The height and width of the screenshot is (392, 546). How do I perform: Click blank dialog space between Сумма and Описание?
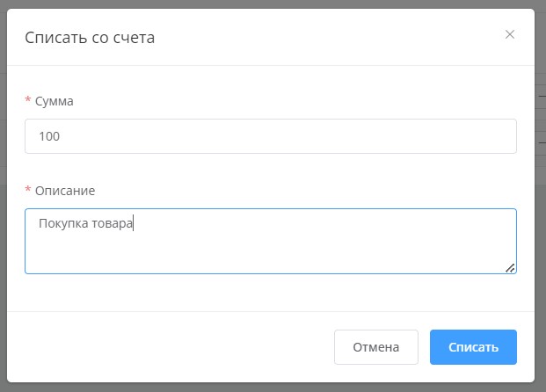click(264, 171)
